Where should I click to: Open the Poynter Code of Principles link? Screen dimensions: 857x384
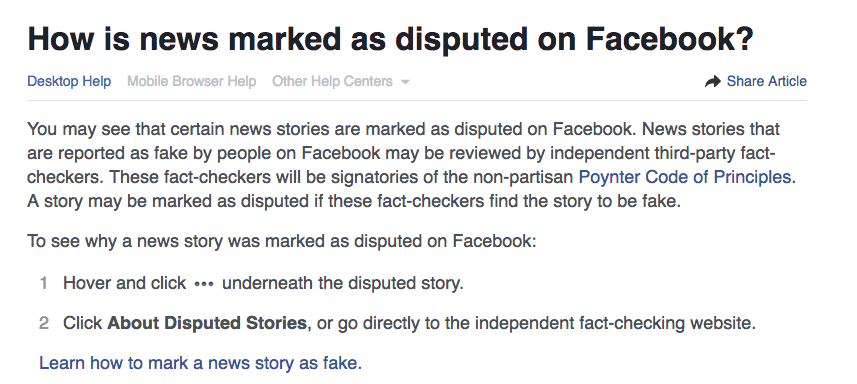pyautogui.click(x=685, y=178)
